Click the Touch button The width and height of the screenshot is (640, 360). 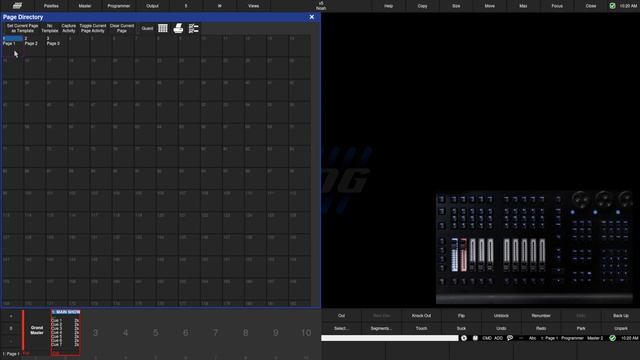(x=421, y=328)
